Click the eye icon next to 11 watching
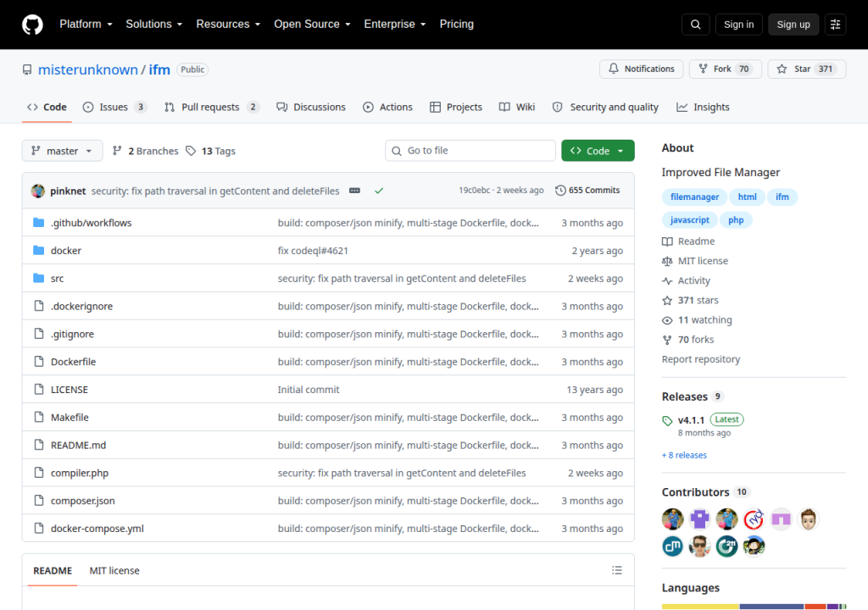This screenshot has height=610, width=868. [667, 320]
